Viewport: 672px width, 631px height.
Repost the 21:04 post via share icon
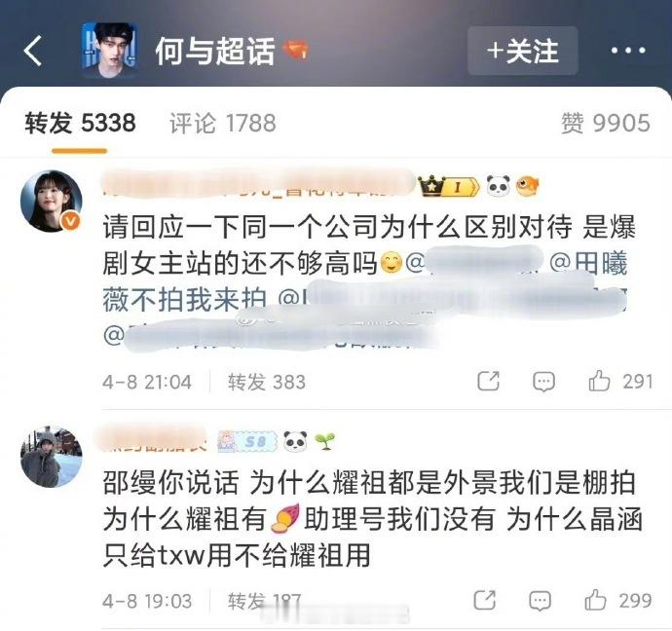coord(489,381)
